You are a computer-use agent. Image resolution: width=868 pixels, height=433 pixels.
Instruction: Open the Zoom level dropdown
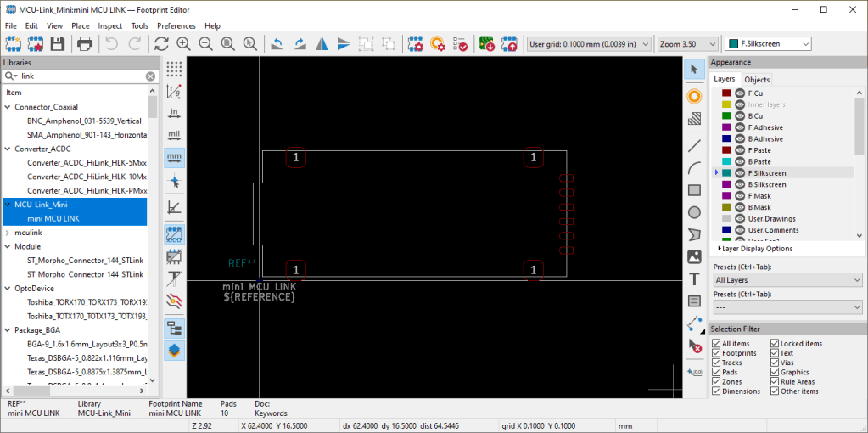[x=687, y=43]
